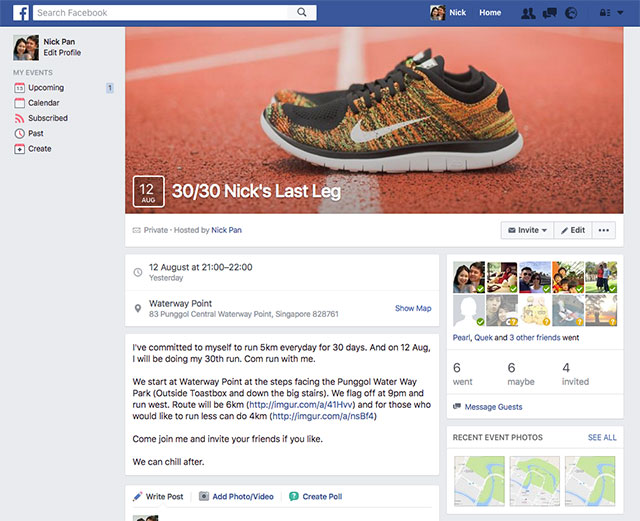The image size is (640, 521).
Task: Open first guest couple photo thumbnail
Action: pos(469,278)
